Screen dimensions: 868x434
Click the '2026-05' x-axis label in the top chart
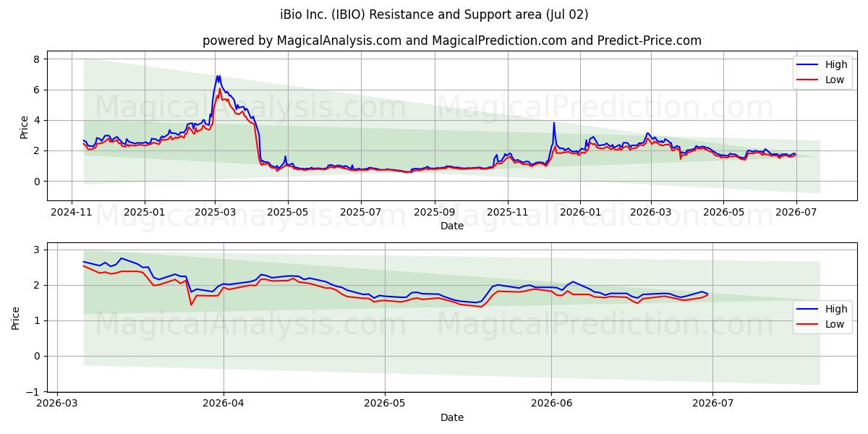tap(723, 212)
